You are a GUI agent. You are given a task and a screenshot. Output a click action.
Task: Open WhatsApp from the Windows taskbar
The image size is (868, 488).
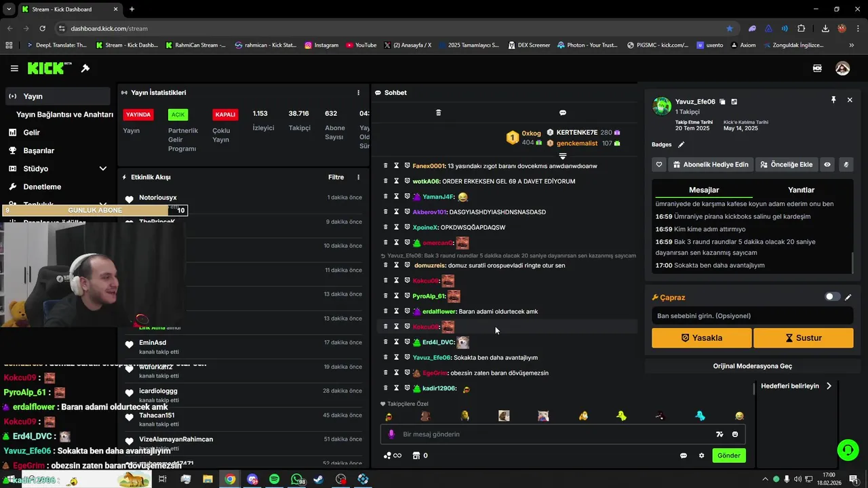pyautogui.click(x=297, y=479)
